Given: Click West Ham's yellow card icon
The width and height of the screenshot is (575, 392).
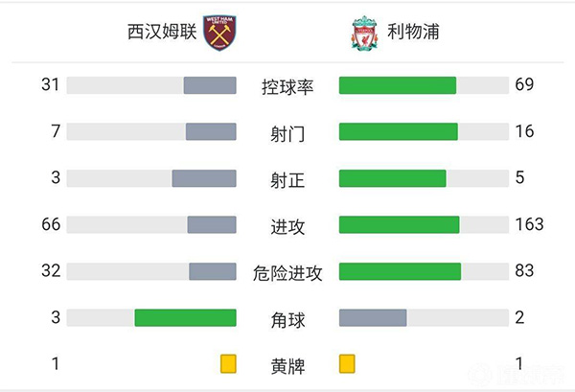Looking at the screenshot, I should pyautogui.click(x=228, y=364).
